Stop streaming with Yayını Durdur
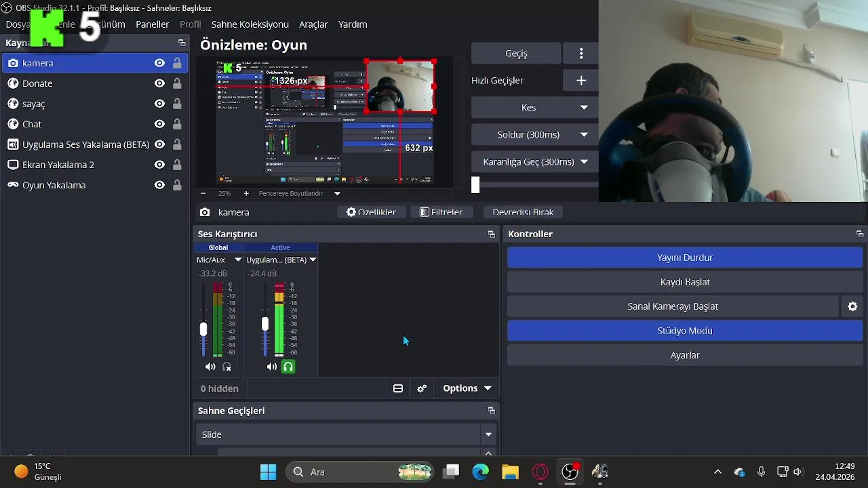Screen dimensions: 868x488 tap(685, 258)
